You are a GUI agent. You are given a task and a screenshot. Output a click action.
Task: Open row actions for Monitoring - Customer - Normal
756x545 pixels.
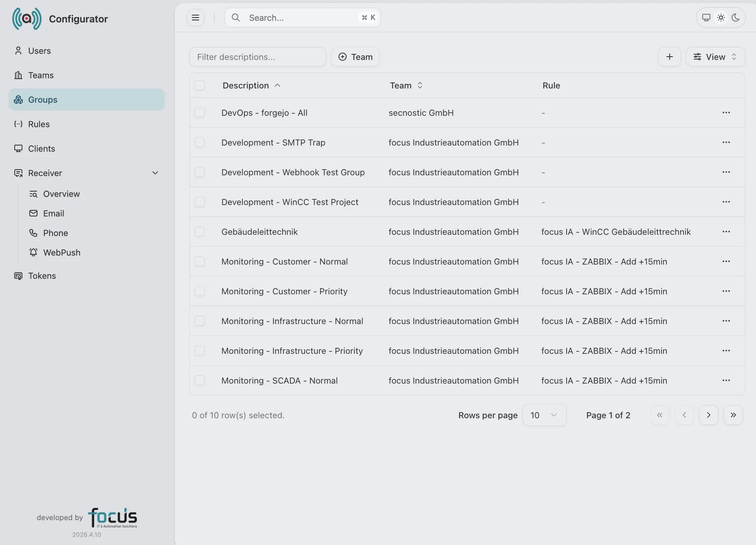726,261
